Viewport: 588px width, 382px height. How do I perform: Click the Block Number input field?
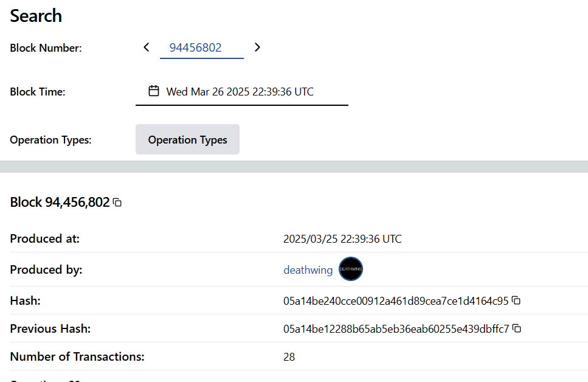(x=201, y=47)
